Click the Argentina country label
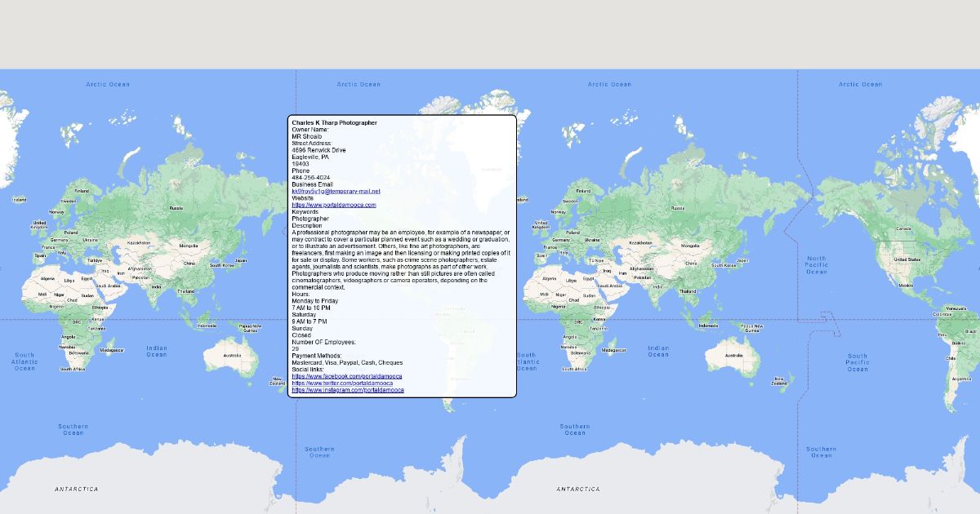This screenshot has height=514, width=980. click(x=960, y=379)
